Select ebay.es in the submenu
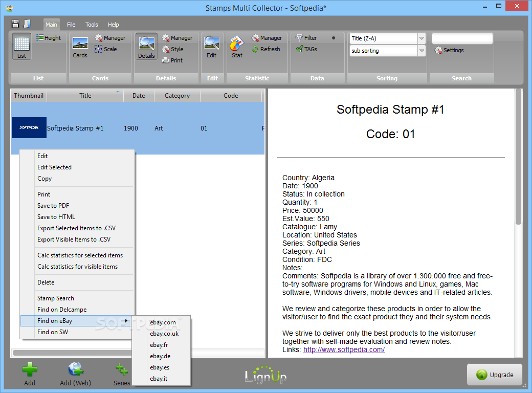 pyautogui.click(x=161, y=367)
